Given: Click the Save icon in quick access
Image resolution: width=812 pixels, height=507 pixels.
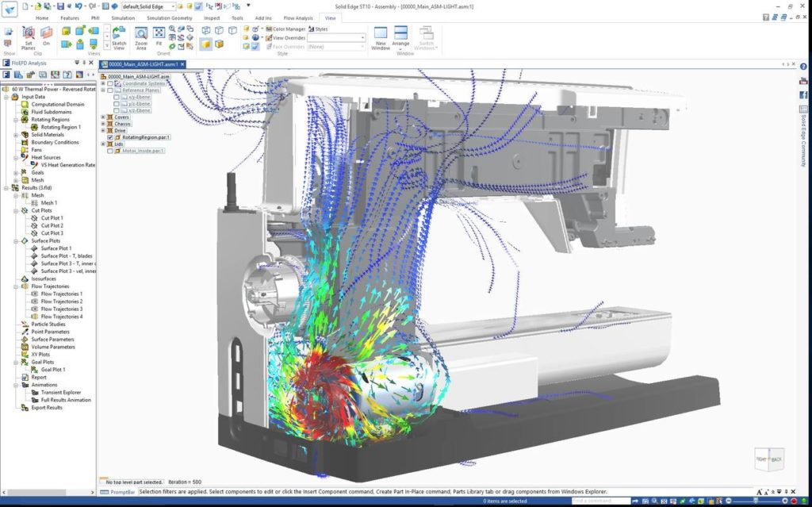Looking at the screenshot, I should coord(59,6).
